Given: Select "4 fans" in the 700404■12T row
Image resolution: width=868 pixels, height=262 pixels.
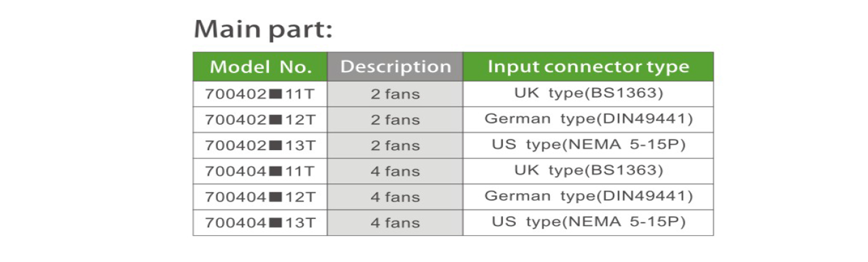Looking at the screenshot, I should click(x=396, y=197).
